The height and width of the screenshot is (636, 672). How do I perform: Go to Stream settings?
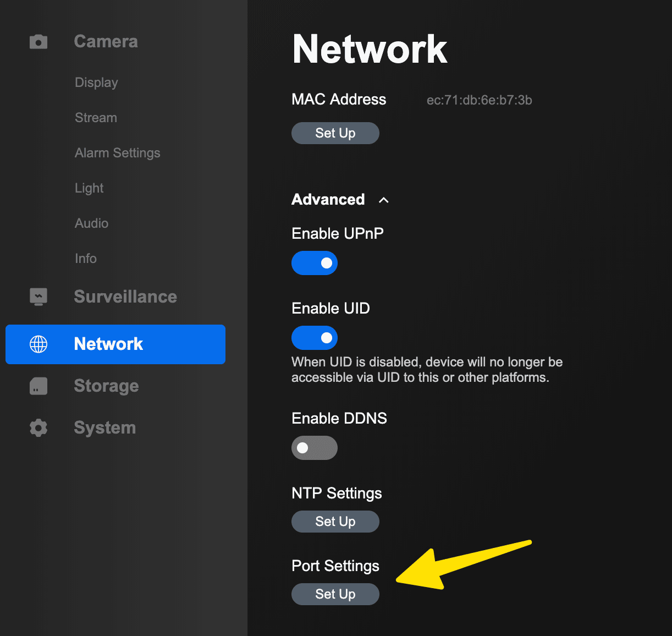(x=96, y=118)
